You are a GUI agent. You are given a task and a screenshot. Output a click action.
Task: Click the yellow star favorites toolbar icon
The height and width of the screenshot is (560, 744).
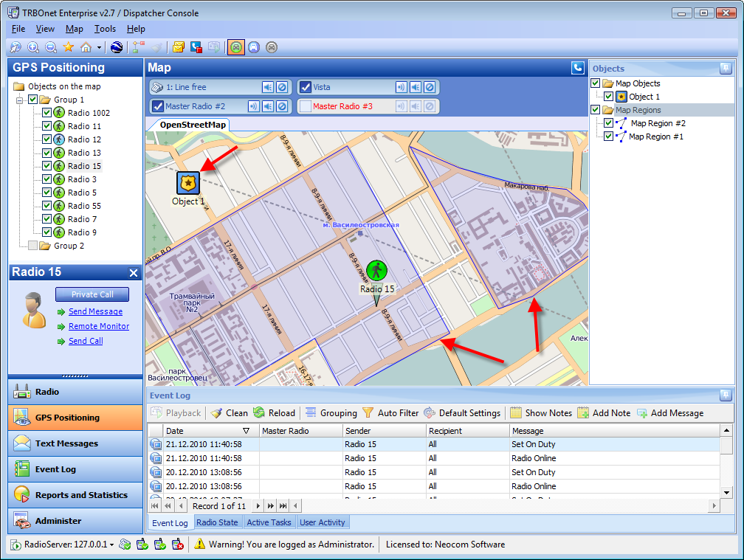click(69, 47)
